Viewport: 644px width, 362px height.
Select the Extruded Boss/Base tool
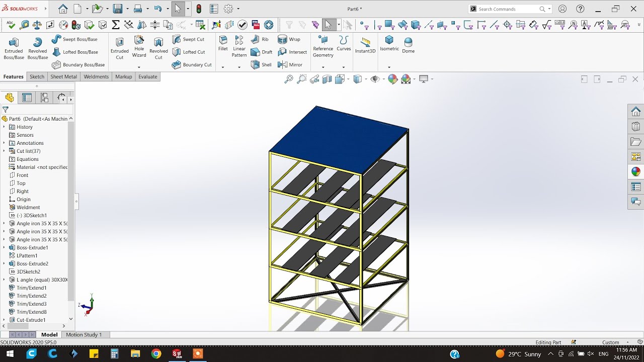(x=14, y=48)
